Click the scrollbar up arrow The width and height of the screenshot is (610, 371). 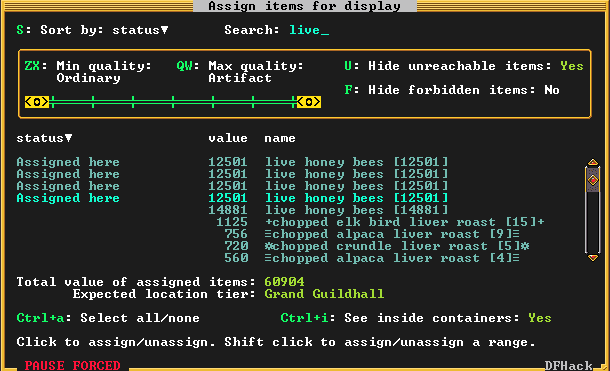coord(593,162)
